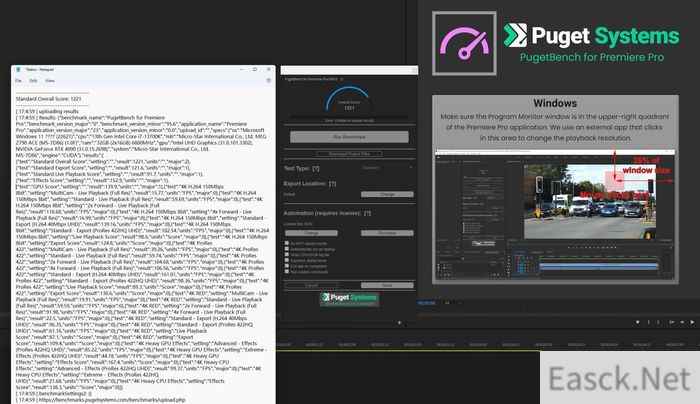Tick the first Automation checkbox
This screenshot has height=404, width=700.
287,243
